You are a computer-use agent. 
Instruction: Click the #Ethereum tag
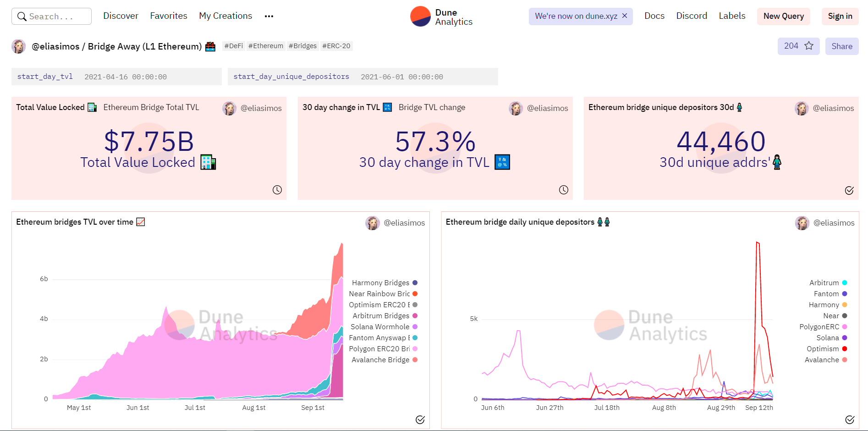tap(266, 46)
